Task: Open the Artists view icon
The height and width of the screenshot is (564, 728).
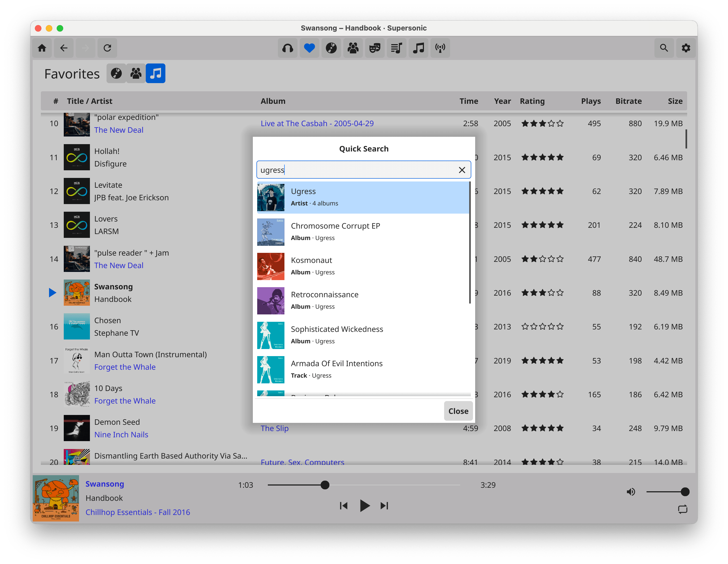Action: (353, 48)
